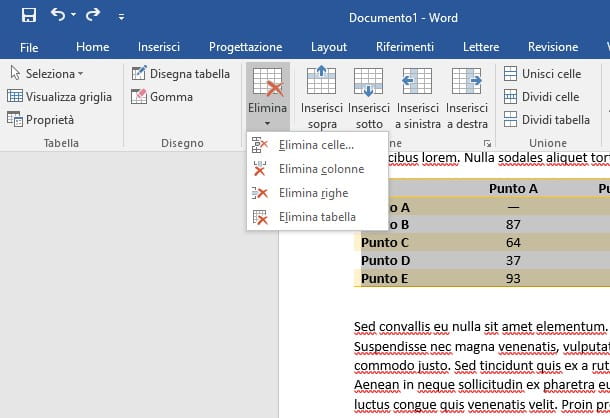Open Quick Access Toolbar customize arrow
The image size is (610, 418).
click(122, 17)
